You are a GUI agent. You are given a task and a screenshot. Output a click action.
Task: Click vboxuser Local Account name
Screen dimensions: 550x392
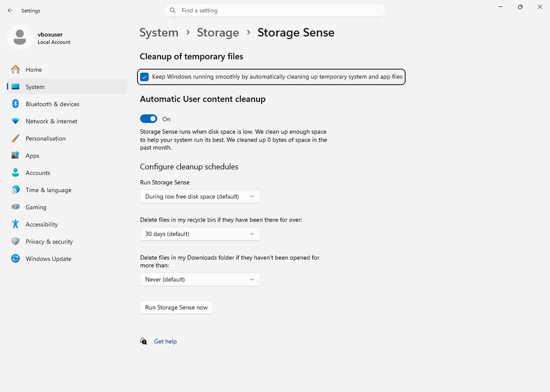click(x=54, y=38)
